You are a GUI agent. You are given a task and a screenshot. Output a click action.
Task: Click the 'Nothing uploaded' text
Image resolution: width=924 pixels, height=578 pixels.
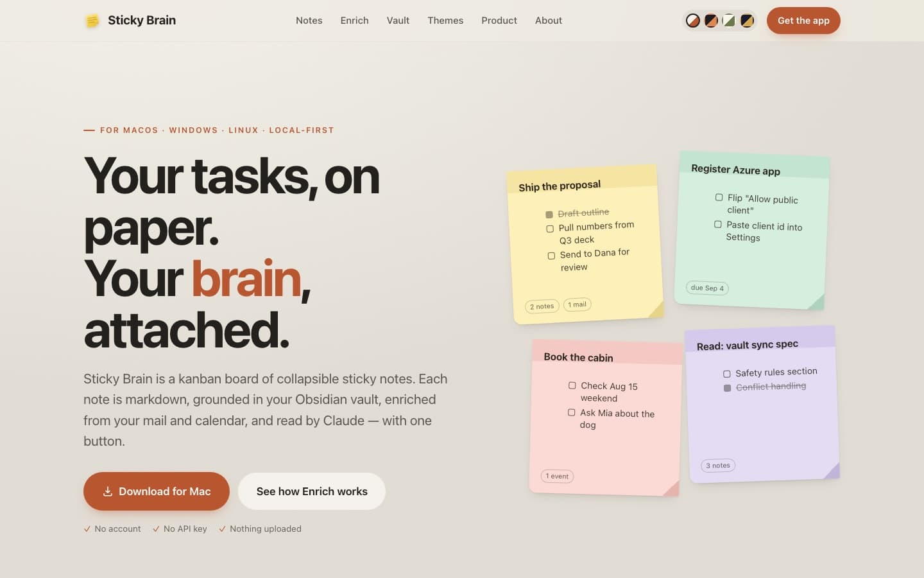pyautogui.click(x=266, y=529)
